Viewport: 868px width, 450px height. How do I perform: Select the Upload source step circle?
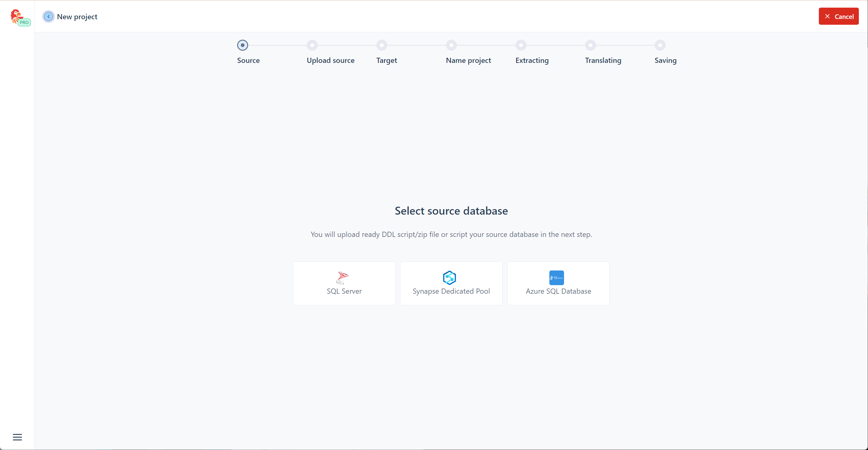pos(312,45)
